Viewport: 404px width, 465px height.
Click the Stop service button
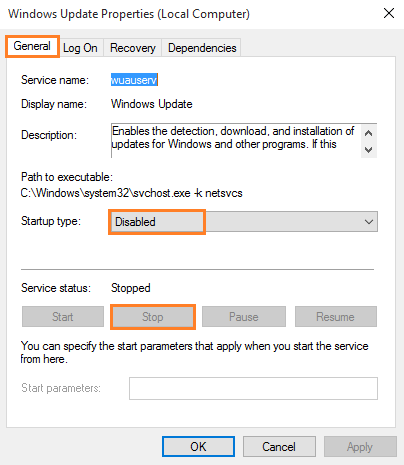[153, 317]
